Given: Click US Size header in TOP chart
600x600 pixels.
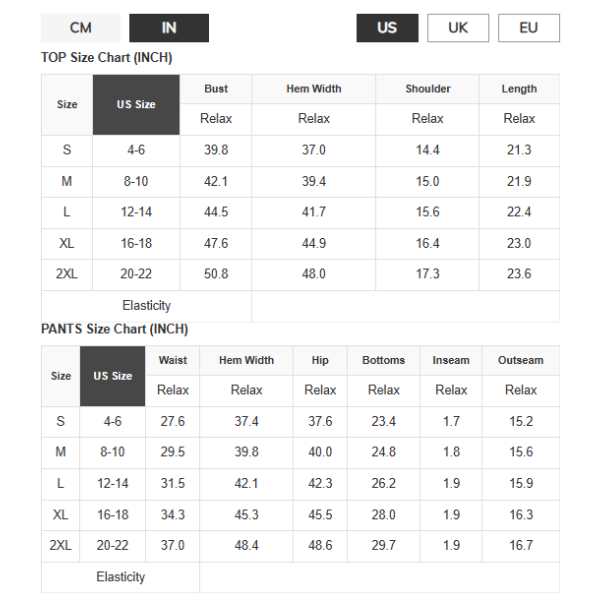Looking at the screenshot, I should click(137, 104).
